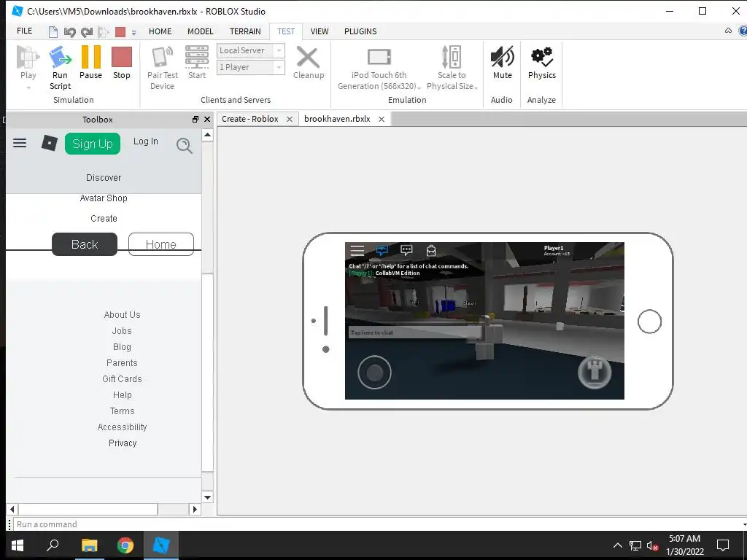The image size is (747, 560).
Task: Open the Create link
Action: tap(104, 219)
